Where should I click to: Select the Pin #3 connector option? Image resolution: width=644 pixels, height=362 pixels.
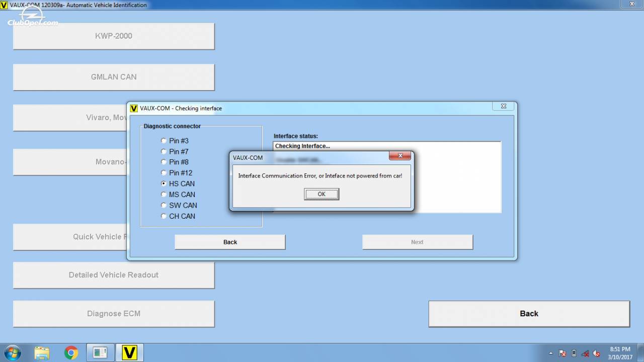coord(164,141)
